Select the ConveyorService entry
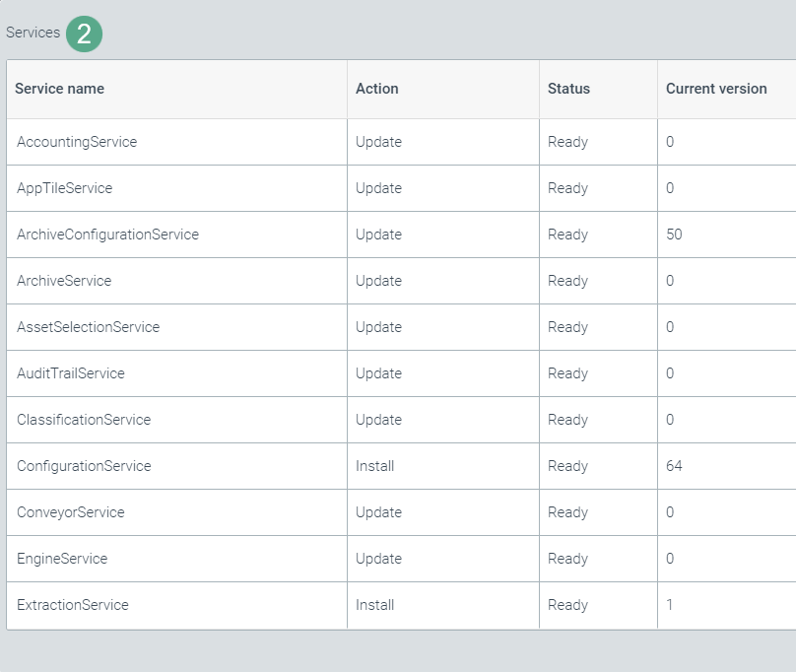The image size is (796, 672). point(71,512)
